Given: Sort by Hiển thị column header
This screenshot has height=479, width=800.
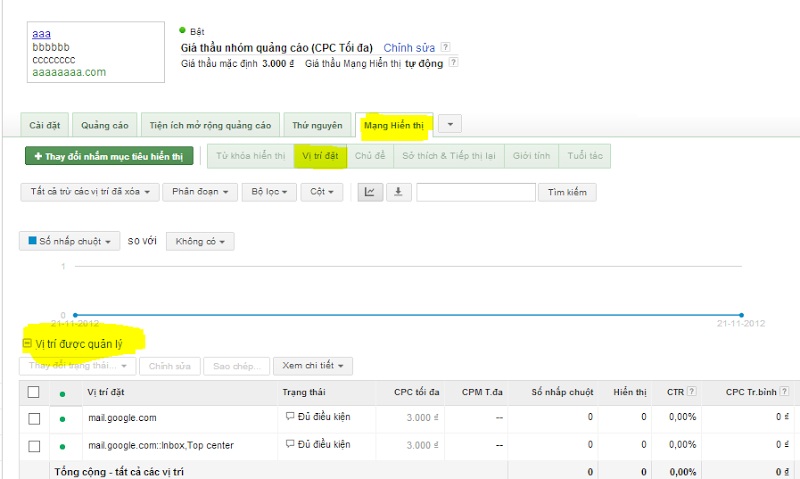Looking at the screenshot, I should pyautogui.click(x=630, y=392).
